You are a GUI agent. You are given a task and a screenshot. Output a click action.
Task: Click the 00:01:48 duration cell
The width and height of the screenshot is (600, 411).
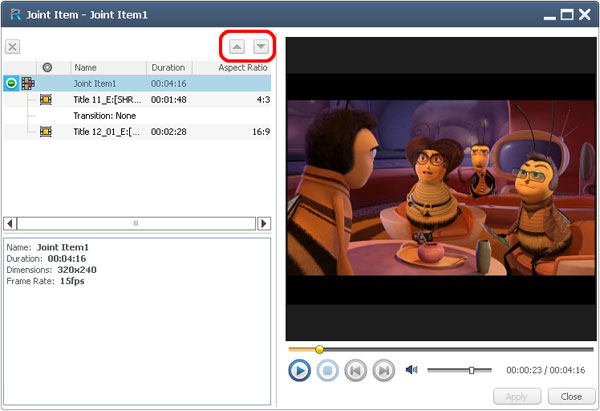point(169,99)
